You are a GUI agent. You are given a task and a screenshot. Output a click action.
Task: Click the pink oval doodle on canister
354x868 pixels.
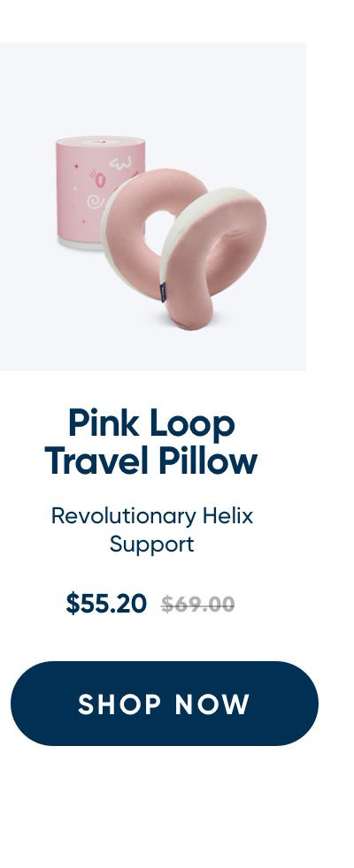[100, 180]
